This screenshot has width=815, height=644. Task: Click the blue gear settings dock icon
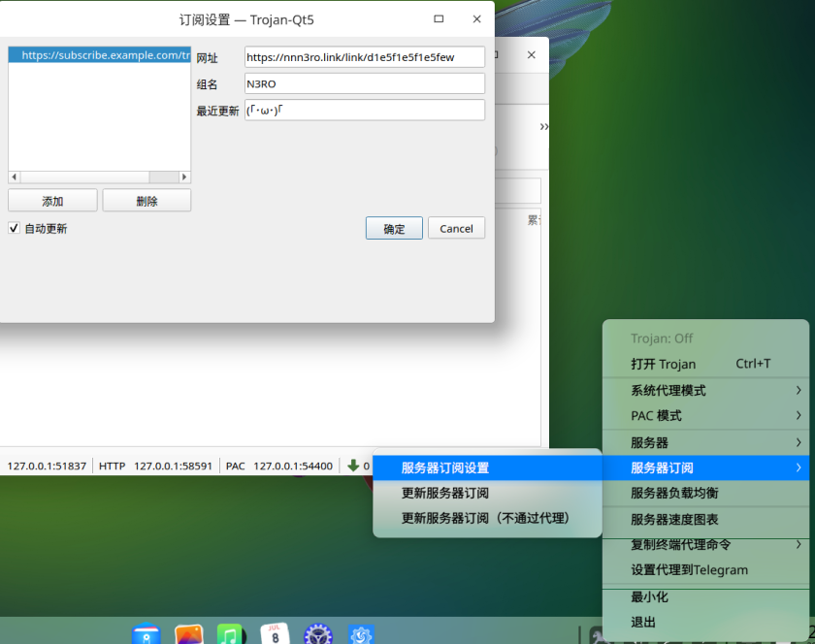tap(362, 635)
